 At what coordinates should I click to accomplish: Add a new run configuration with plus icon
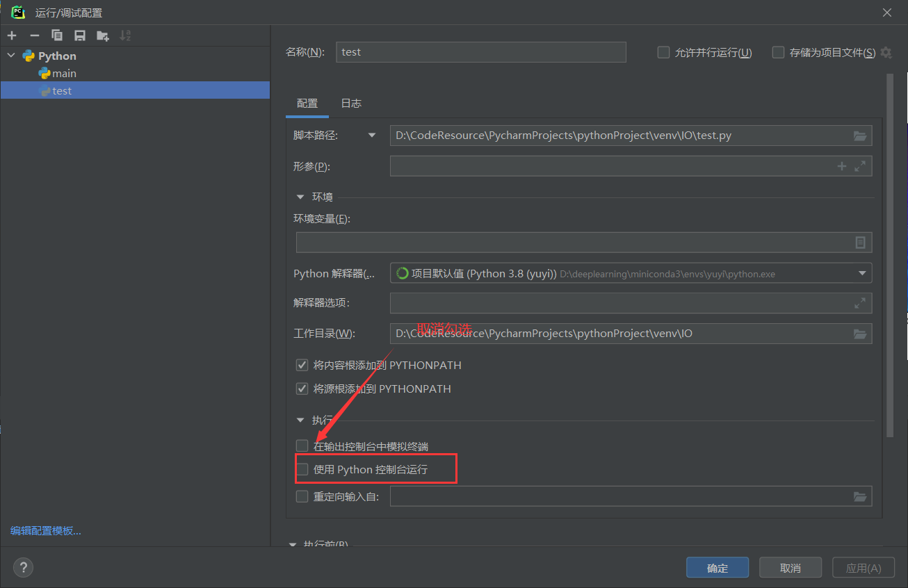(12, 35)
